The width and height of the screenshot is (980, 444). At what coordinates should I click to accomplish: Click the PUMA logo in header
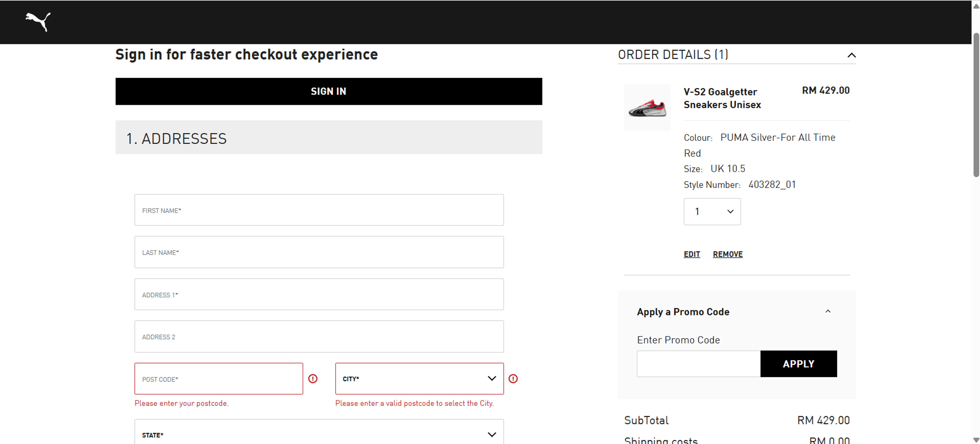pyautogui.click(x=38, y=22)
